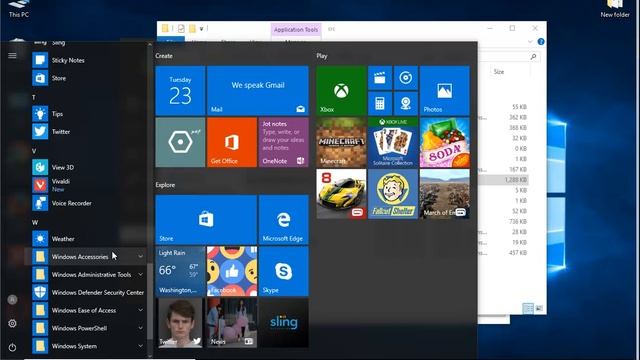640x360 pixels.
Task: Open the Light Rain weather tile
Action: (x=180, y=271)
